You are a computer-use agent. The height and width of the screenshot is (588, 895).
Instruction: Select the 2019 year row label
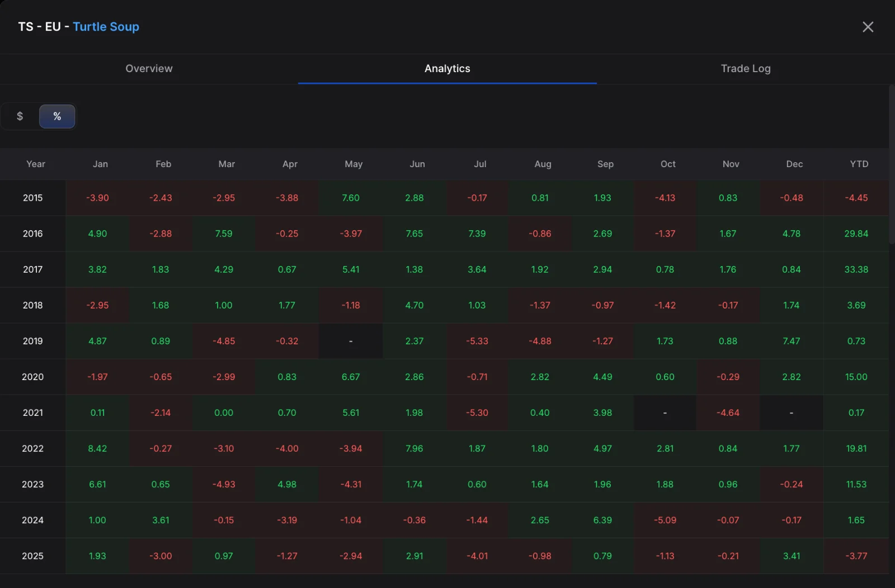click(x=32, y=341)
